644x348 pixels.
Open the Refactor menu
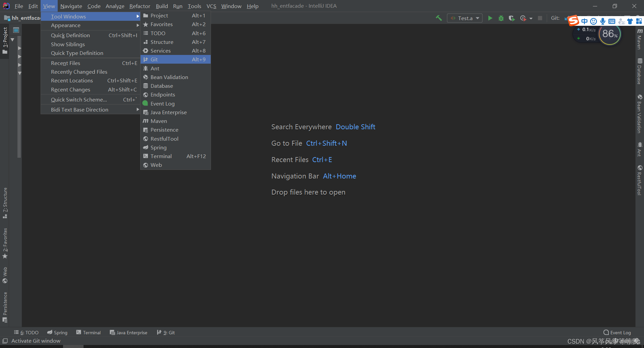click(x=140, y=6)
